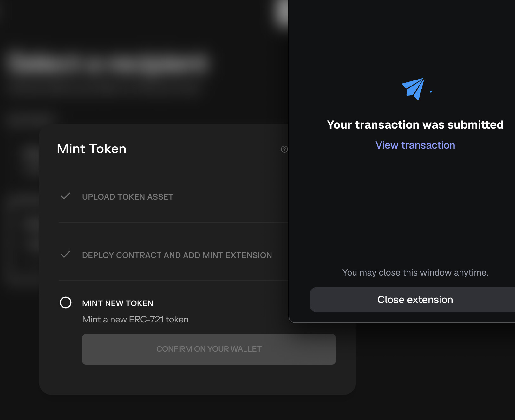This screenshot has height=420, width=515.
Task: Click the small blue dot beside the plane
Action: click(431, 92)
